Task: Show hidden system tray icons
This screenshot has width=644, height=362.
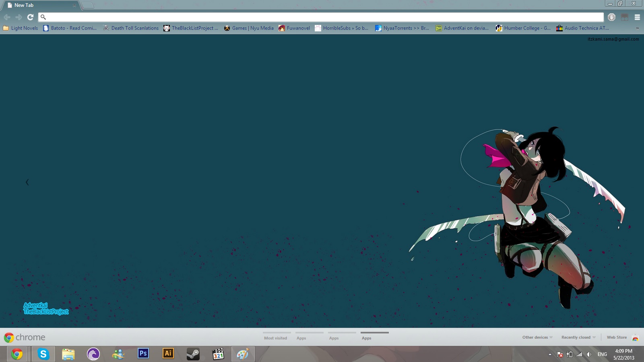Action: click(x=550, y=354)
